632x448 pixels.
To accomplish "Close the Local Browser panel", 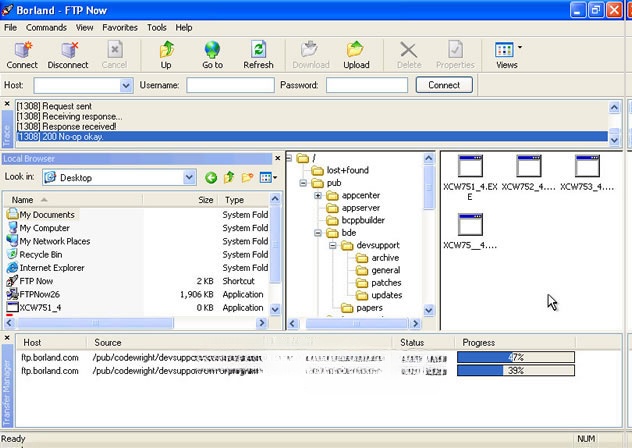I will click(x=277, y=158).
